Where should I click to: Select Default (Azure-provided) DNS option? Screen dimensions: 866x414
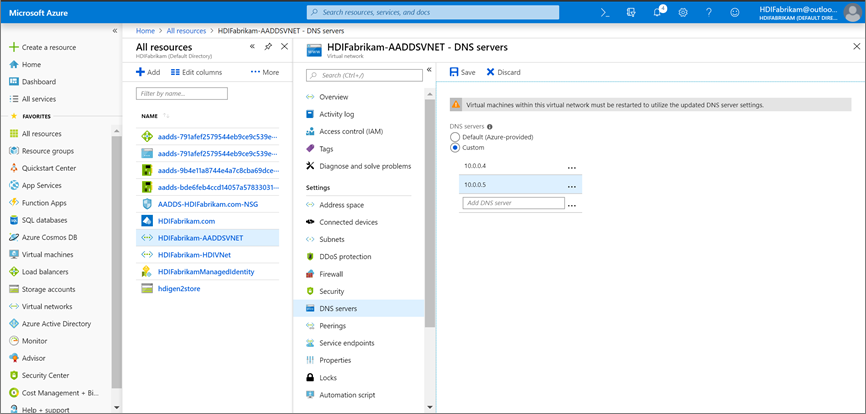(x=455, y=136)
